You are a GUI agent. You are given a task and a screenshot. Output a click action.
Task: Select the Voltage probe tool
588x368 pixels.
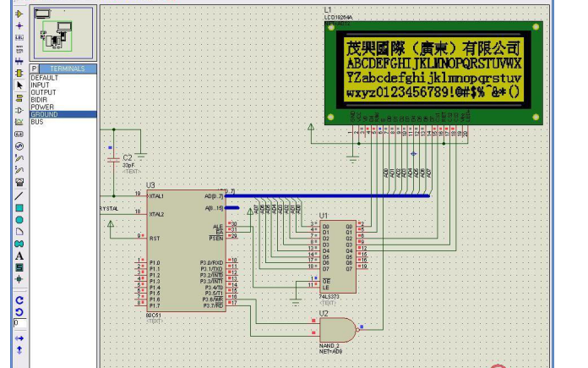click(x=19, y=158)
